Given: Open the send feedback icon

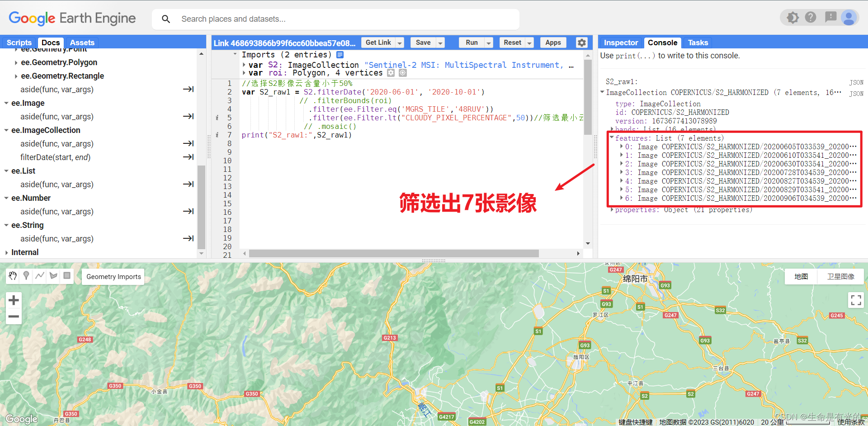Looking at the screenshot, I should tap(830, 18).
